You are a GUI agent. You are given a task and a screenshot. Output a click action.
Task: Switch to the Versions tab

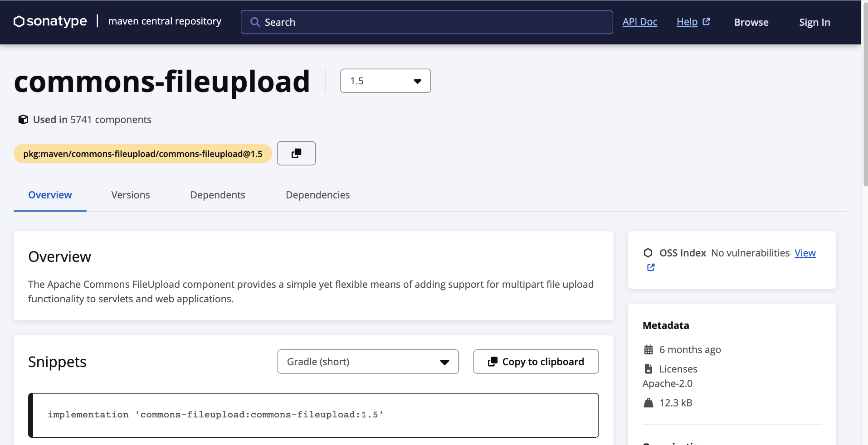click(131, 195)
